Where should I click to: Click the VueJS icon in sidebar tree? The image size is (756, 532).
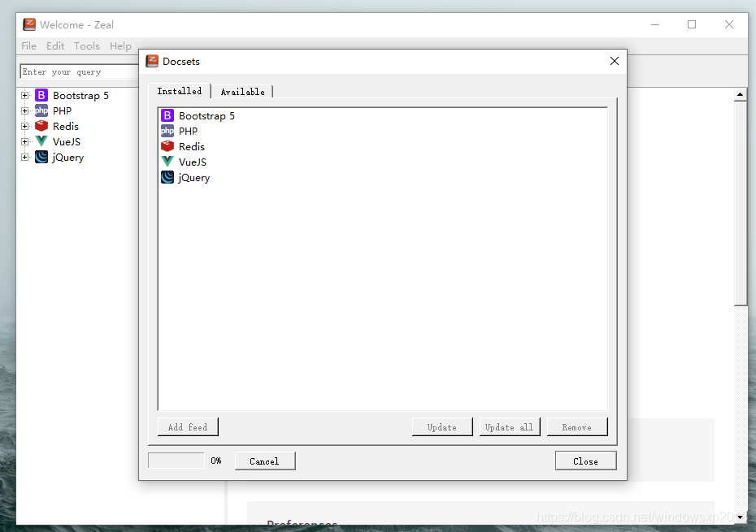click(x=41, y=141)
